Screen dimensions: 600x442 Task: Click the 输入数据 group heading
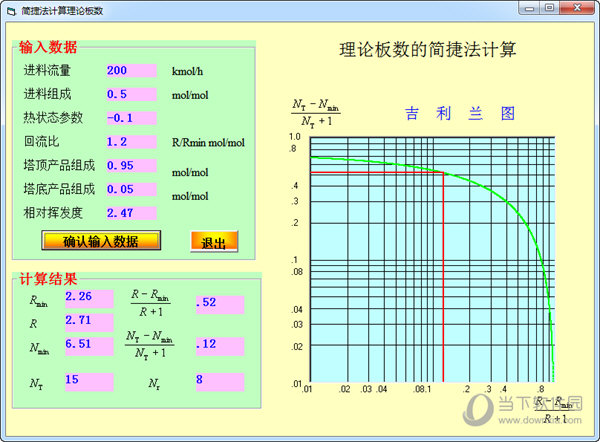click(x=48, y=47)
